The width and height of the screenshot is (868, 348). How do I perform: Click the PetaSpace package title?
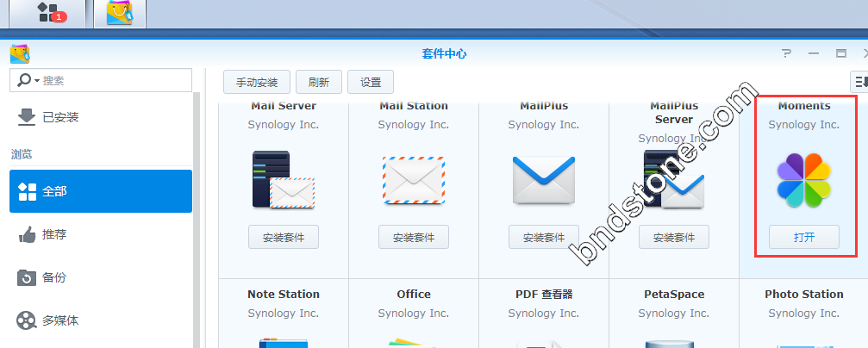pyautogui.click(x=674, y=295)
